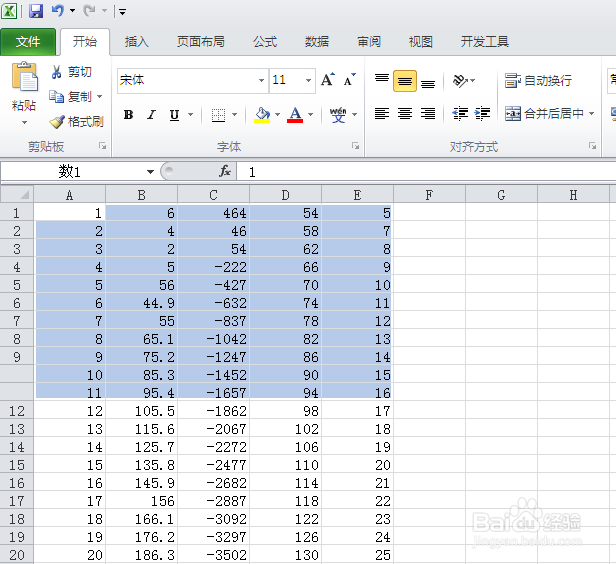Screen dimensions: 616x564
Task: Expand the font size dropdown showing 11
Action: (x=308, y=81)
